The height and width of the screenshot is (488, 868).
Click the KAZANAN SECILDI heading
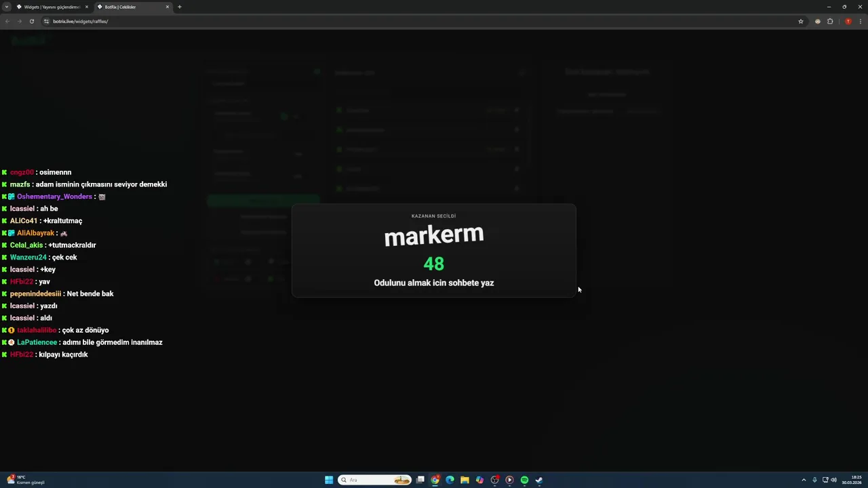(434, 216)
